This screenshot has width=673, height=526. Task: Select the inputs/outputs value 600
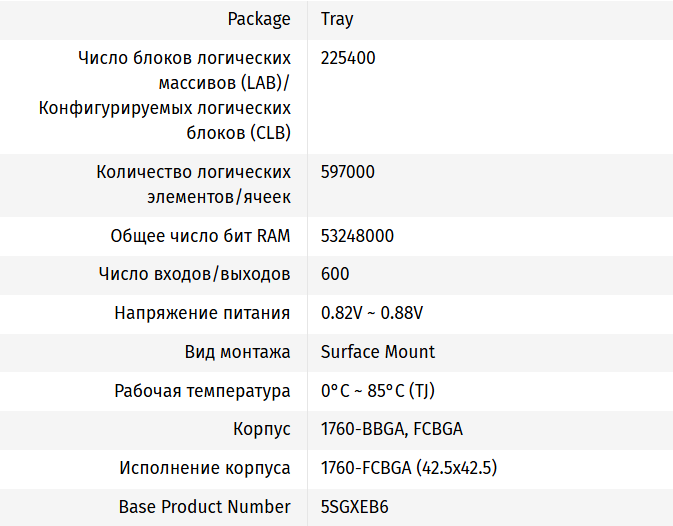click(335, 274)
